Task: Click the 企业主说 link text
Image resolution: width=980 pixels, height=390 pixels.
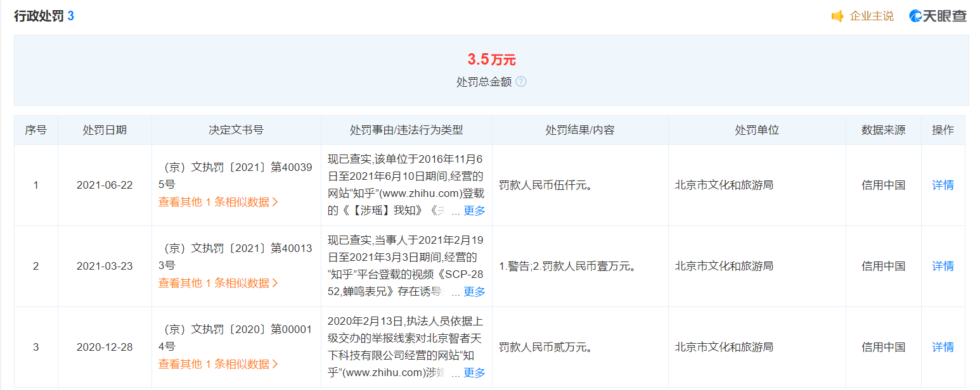Action: point(872,16)
